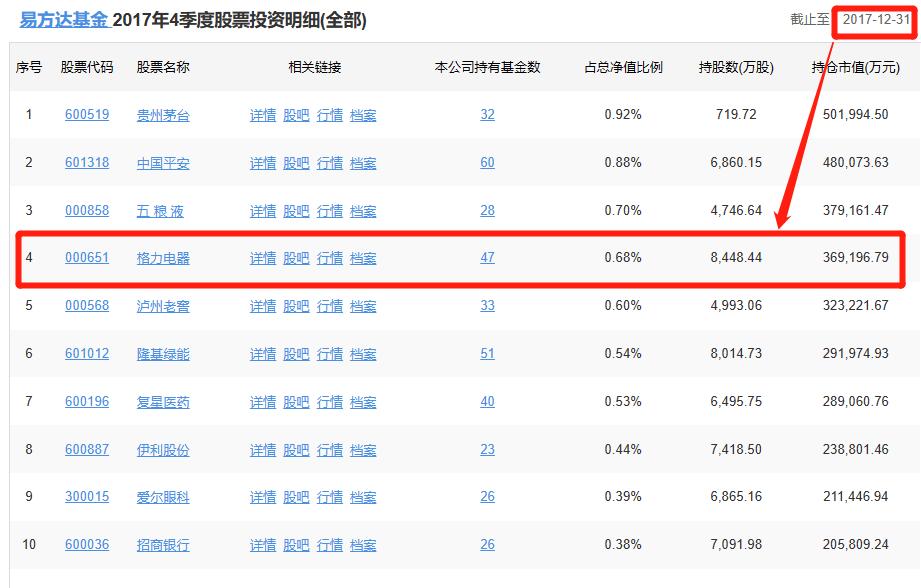The height and width of the screenshot is (588, 921).
Task: Click 行情 in 格力电器 row
Action: pos(330,258)
